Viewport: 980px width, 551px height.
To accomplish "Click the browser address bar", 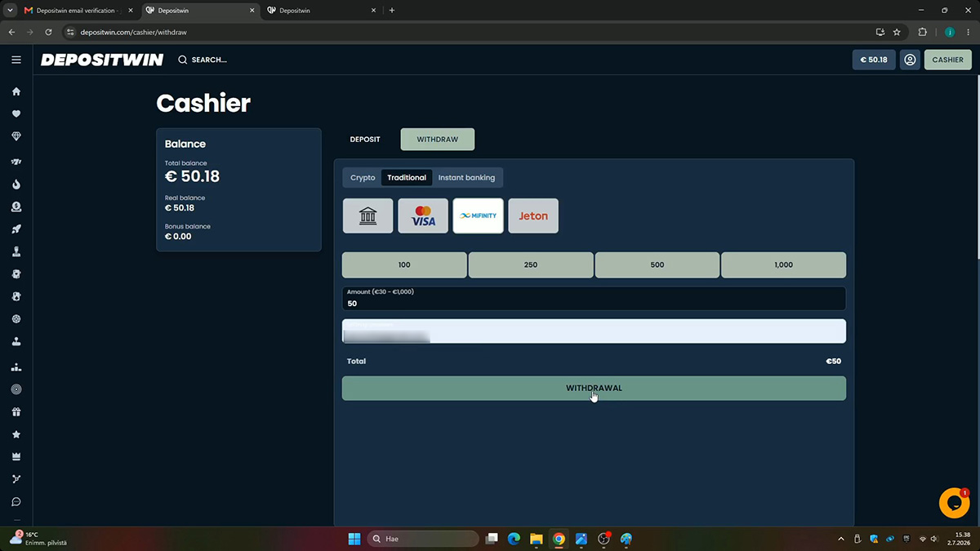I will 465,32.
